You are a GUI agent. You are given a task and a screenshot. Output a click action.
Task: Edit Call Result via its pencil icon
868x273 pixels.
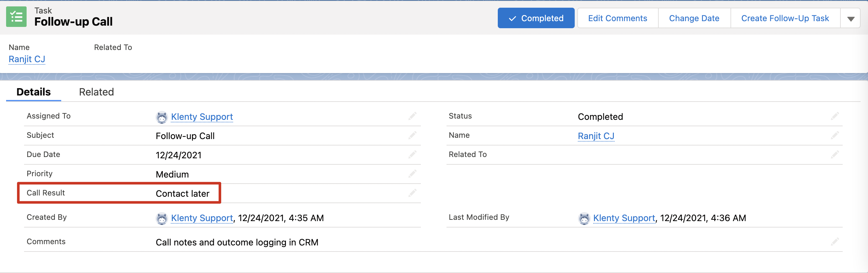413,193
